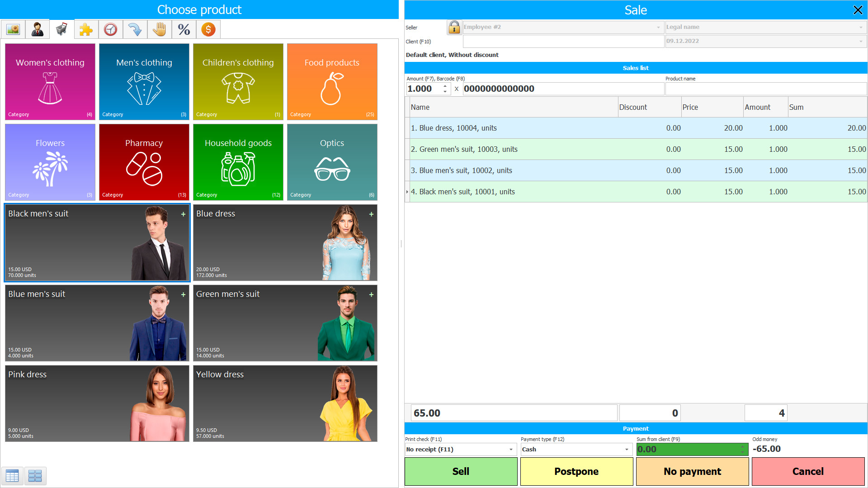Screen dimensions: 868x488
Task: Open the Food products category tile
Action: coord(332,81)
